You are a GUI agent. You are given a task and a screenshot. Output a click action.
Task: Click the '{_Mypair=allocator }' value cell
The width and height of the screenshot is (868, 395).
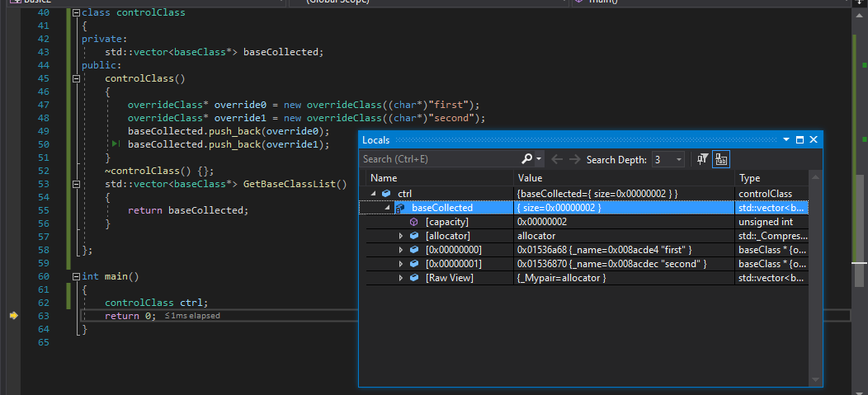point(561,278)
